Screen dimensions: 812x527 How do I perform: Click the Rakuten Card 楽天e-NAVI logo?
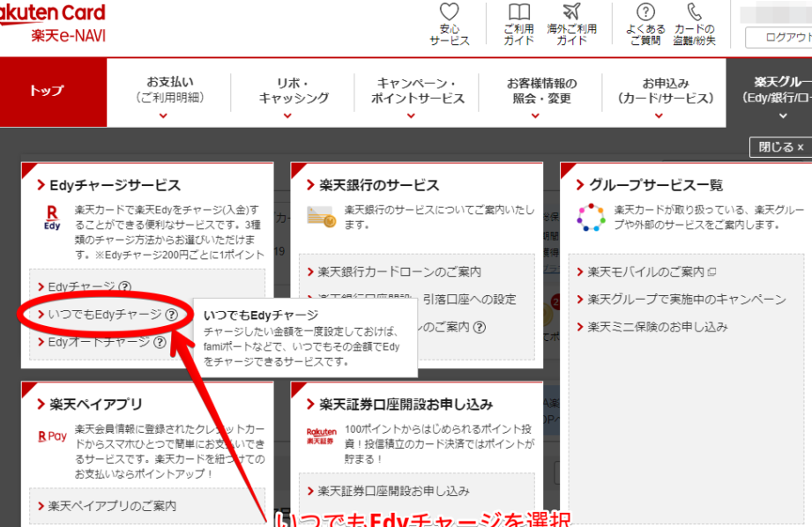[52, 23]
